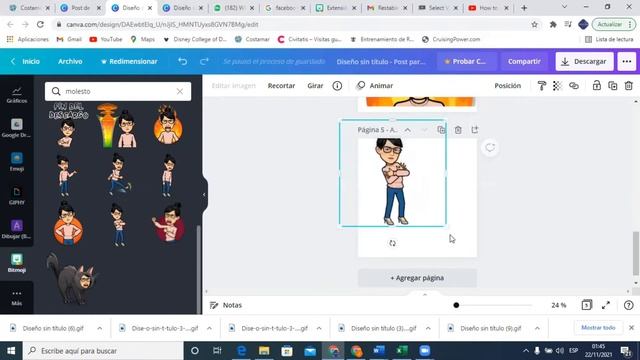Open the transparency checkerboard icon
The height and width of the screenshot is (360, 640).
point(557,86)
